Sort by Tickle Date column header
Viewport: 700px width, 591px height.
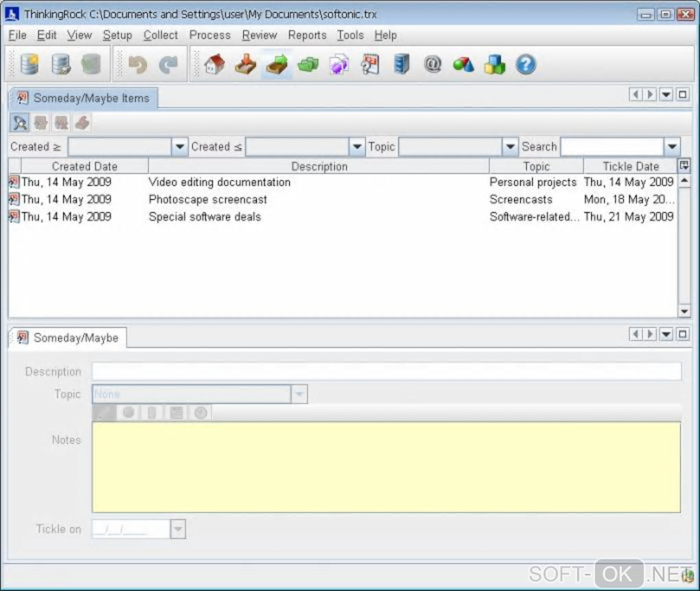pos(631,166)
